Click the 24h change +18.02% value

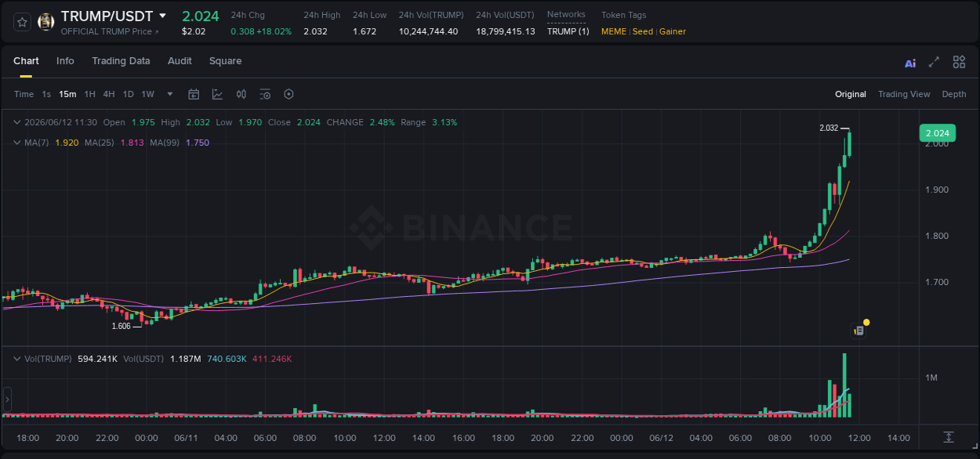275,31
